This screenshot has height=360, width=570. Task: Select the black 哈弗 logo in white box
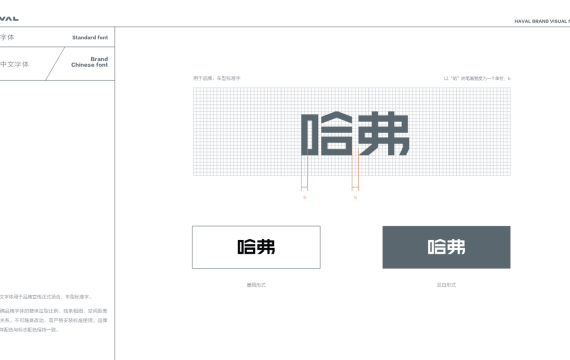pos(256,247)
